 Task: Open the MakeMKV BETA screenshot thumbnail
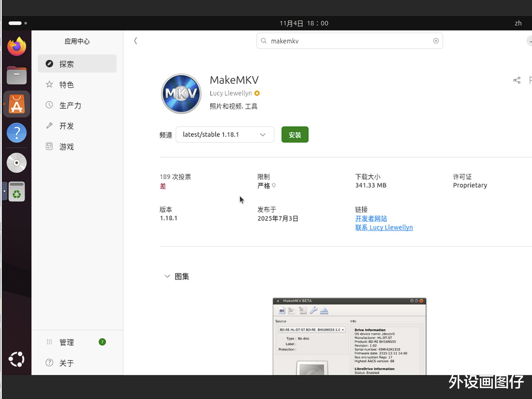click(x=349, y=336)
